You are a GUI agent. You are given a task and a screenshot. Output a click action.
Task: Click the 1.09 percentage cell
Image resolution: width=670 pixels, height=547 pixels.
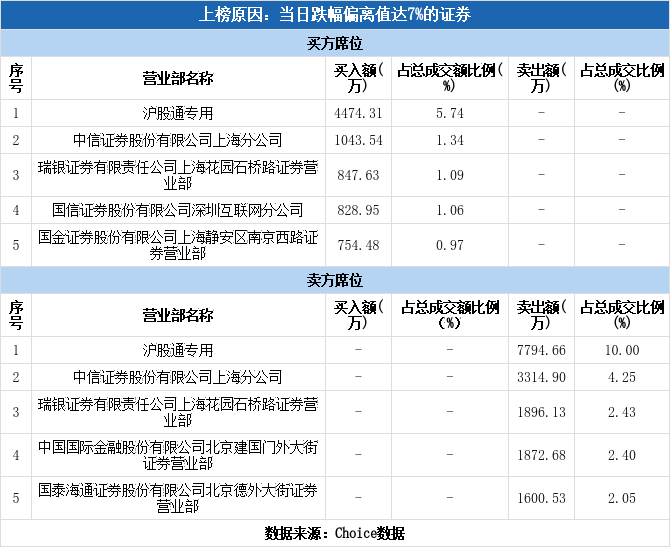click(x=450, y=175)
